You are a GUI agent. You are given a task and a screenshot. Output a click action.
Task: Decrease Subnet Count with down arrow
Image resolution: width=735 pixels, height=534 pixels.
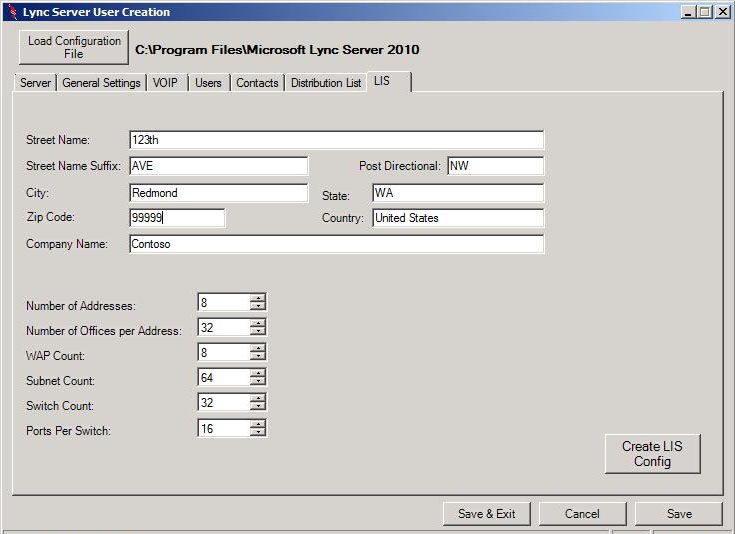pos(258,381)
